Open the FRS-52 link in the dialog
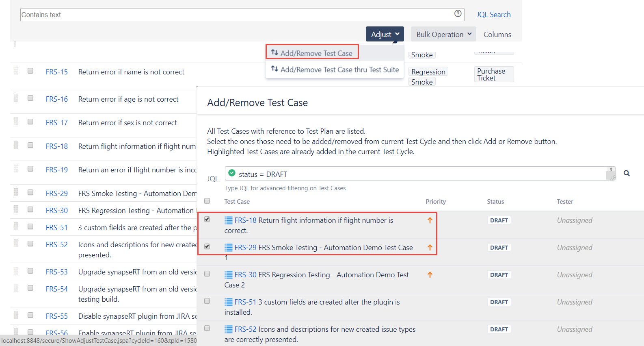 (245, 329)
